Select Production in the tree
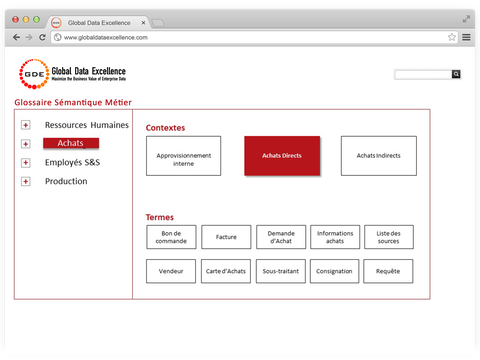This screenshot has height=360, width=480. [x=66, y=181]
